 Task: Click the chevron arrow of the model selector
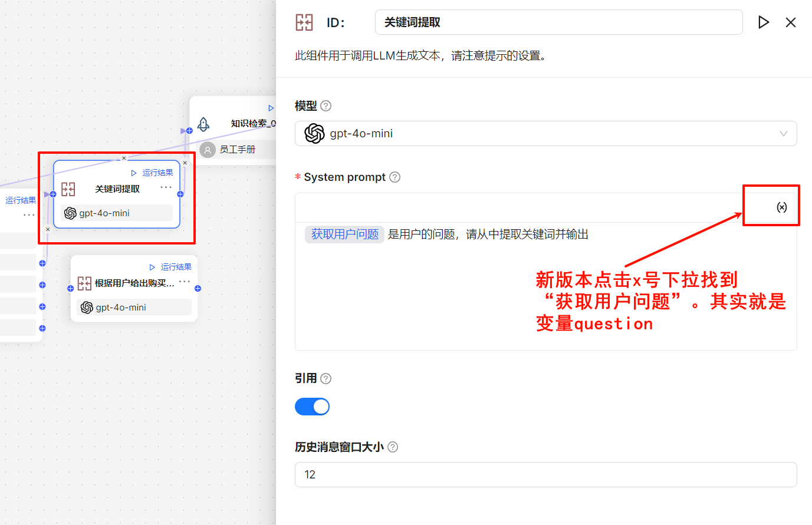point(784,134)
